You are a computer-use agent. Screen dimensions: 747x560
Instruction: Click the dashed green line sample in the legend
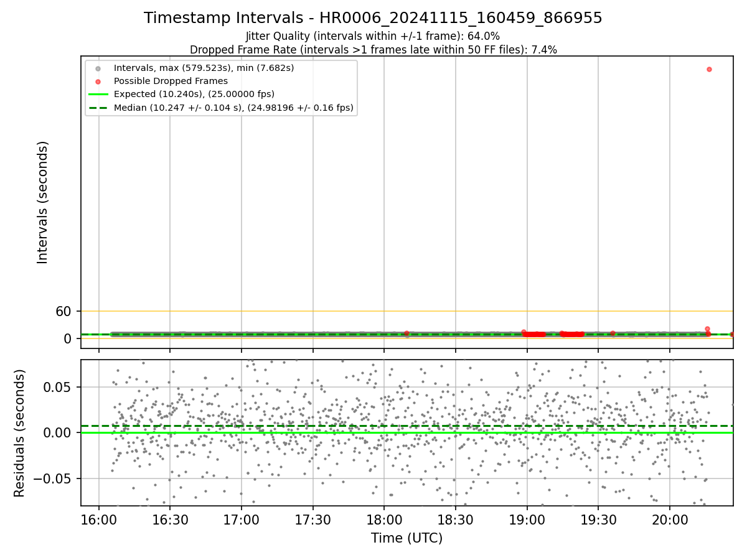pyautogui.click(x=97, y=108)
